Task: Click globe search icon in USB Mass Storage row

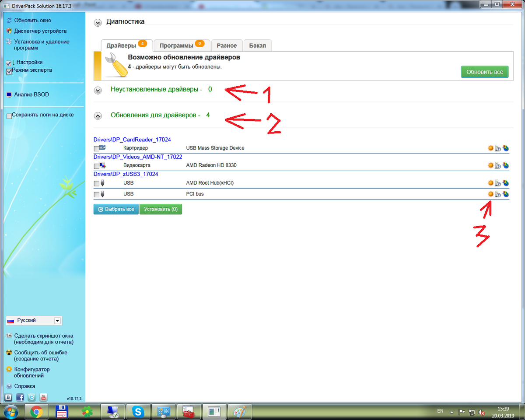Action: [x=505, y=148]
